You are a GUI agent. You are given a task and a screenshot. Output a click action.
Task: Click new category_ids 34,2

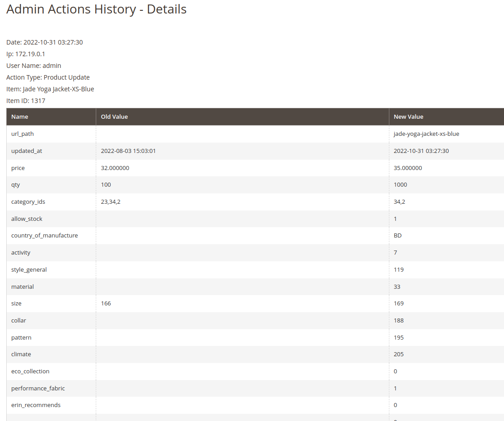click(x=400, y=202)
